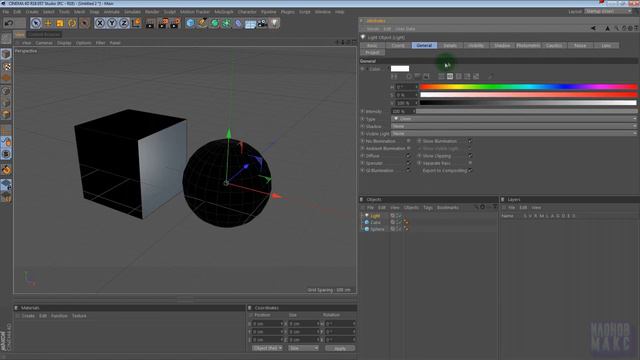Image resolution: width=640 pixels, height=360 pixels.
Task: Open the Shadow dropdown
Action: click(x=514, y=127)
